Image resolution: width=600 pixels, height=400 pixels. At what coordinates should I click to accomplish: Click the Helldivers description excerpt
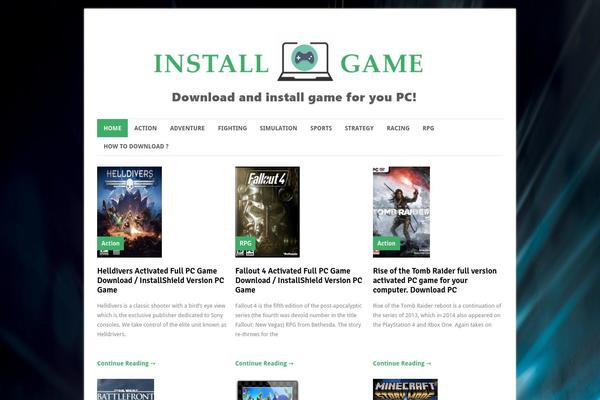pyautogui.click(x=162, y=320)
